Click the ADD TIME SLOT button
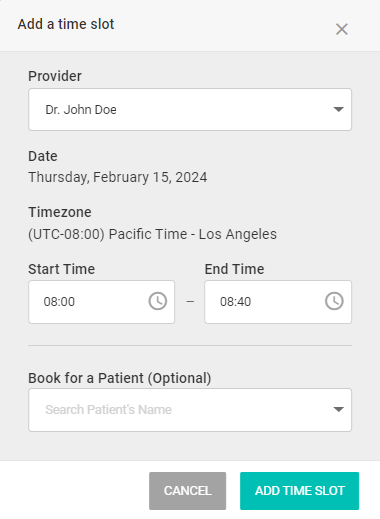Viewport: 380px width, 519px height. [x=299, y=491]
